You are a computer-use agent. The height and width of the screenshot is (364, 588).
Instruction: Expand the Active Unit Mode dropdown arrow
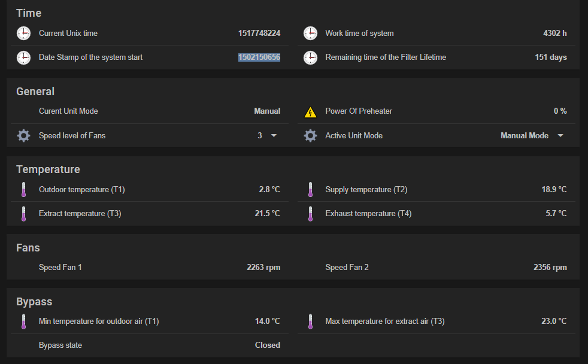pyautogui.click(x=560, y=136)
